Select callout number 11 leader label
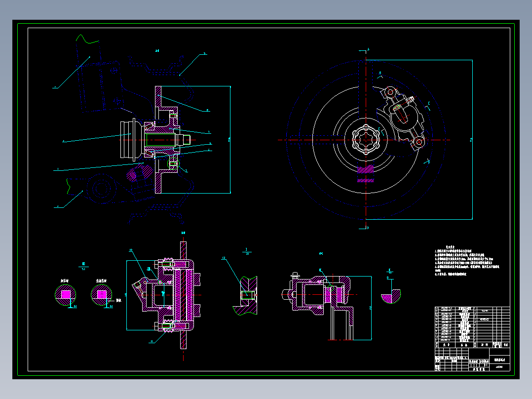Image resolution: width=532 pixels, height=399 pixels. click(x=152, y=341)
